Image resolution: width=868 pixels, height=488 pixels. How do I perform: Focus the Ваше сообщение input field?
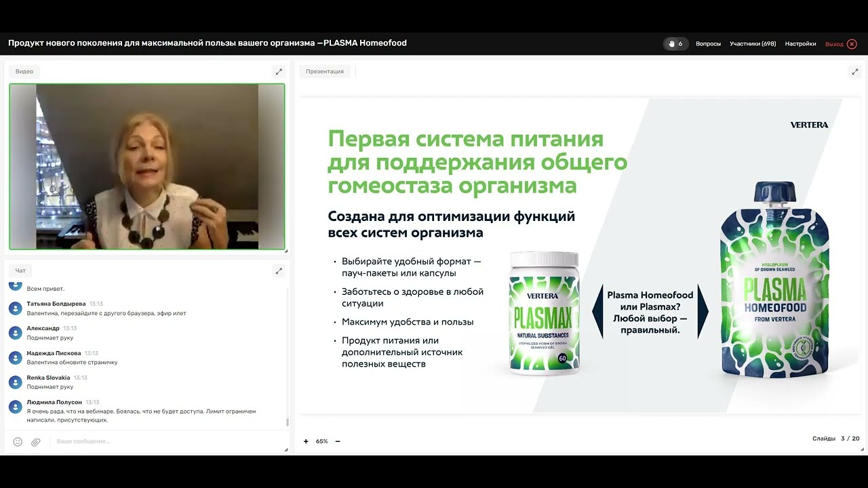pyautogui.click(x=166, y=441)
